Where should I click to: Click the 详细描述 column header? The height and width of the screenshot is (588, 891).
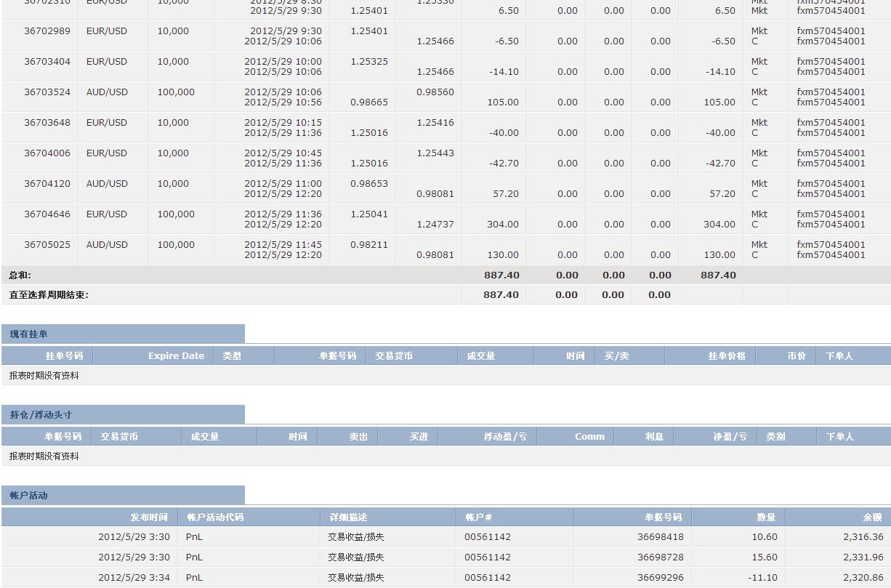(348, 517)
